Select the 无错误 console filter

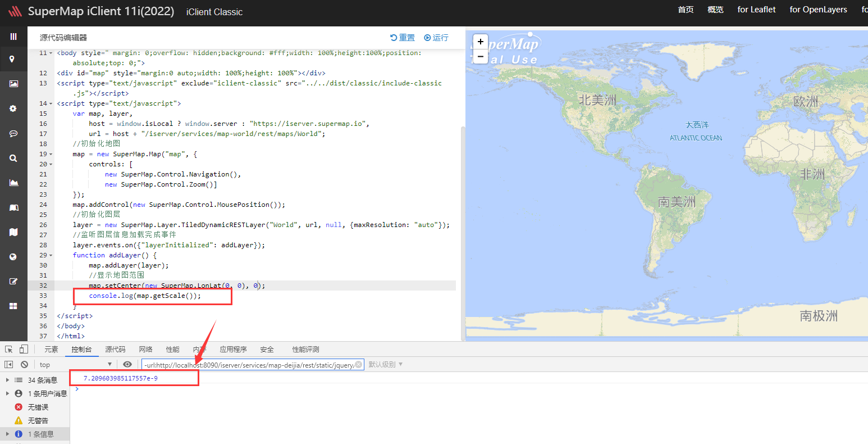pyautogui.click(x=38, y=407)
